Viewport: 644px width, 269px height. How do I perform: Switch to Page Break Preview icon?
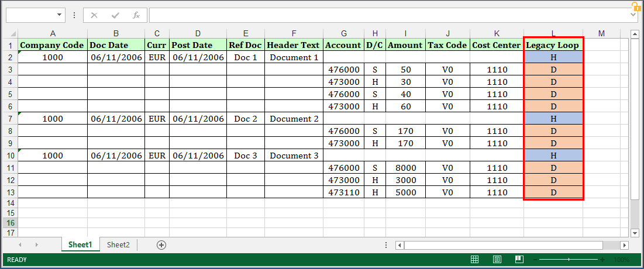point(519,260)
